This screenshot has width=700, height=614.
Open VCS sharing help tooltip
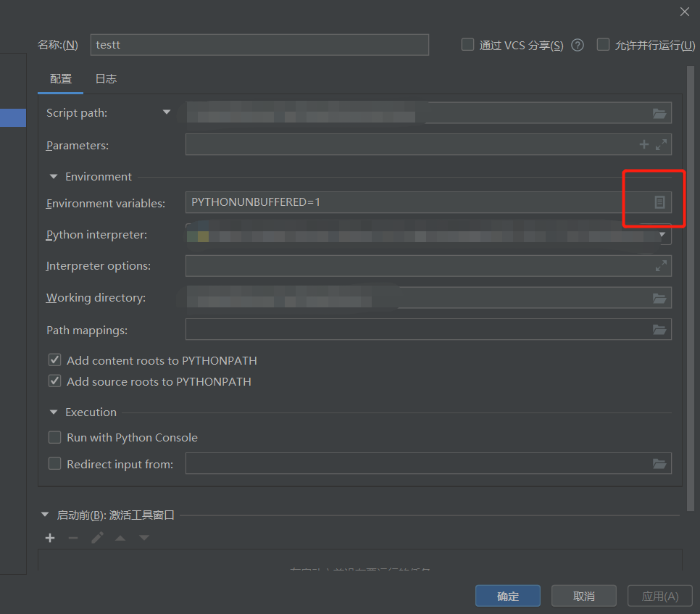tap(577, 44)
